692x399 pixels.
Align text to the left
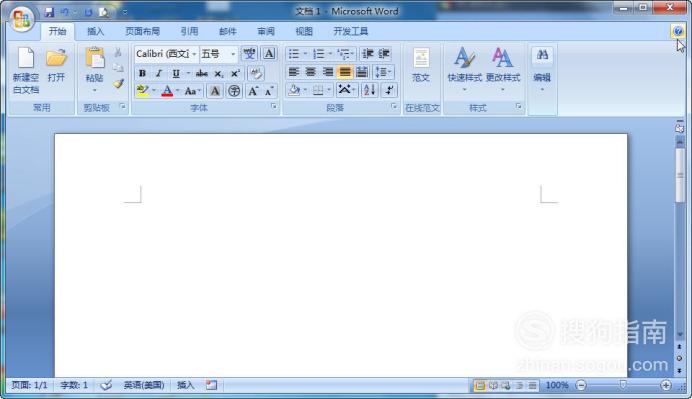[x=293, y=72]
